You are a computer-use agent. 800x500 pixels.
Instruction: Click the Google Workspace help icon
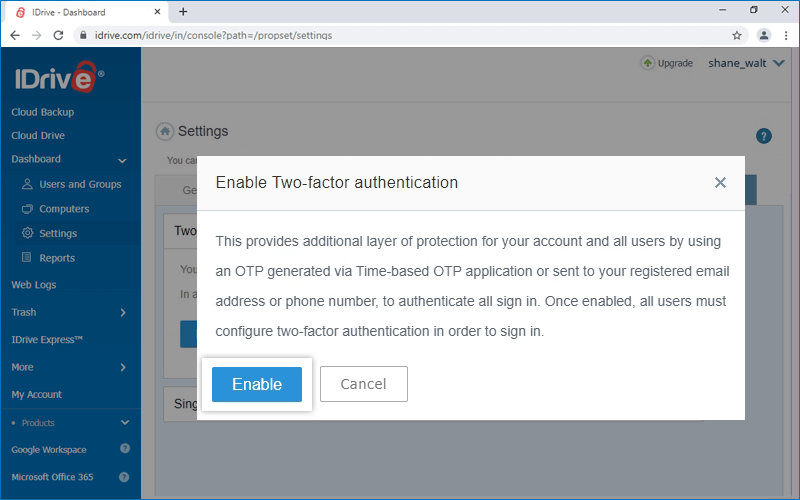tap(125, 449)
